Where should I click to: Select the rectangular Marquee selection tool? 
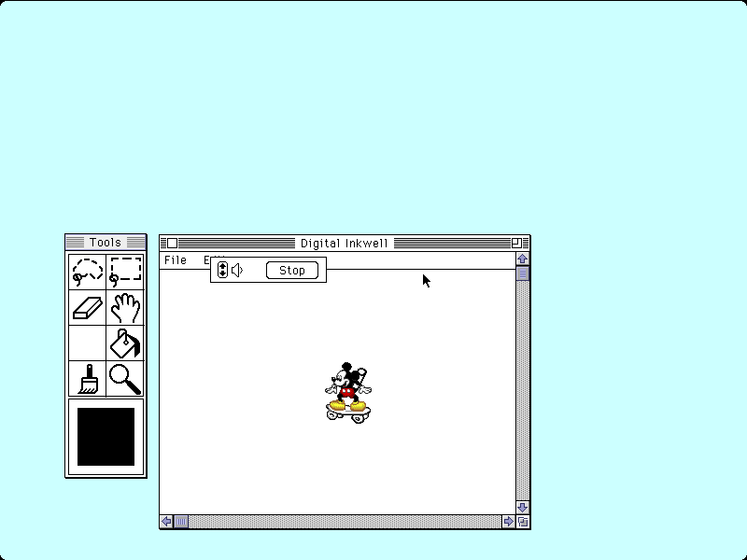125,271
